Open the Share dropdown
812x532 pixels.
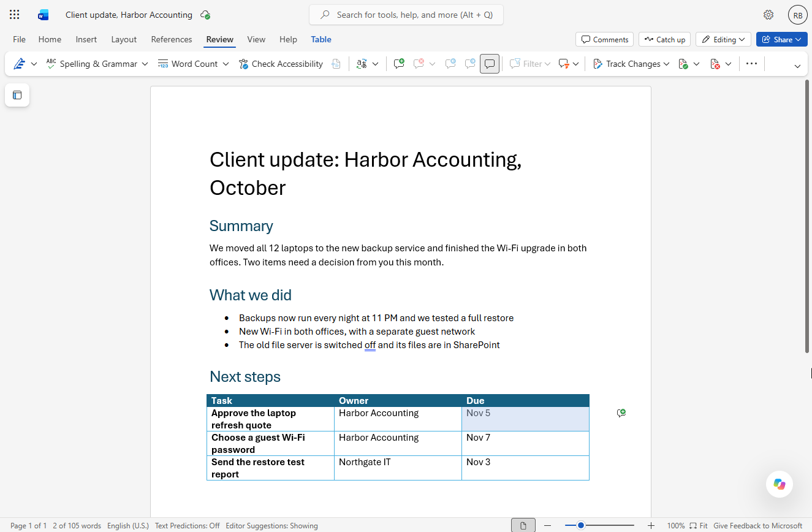[781, 39]
